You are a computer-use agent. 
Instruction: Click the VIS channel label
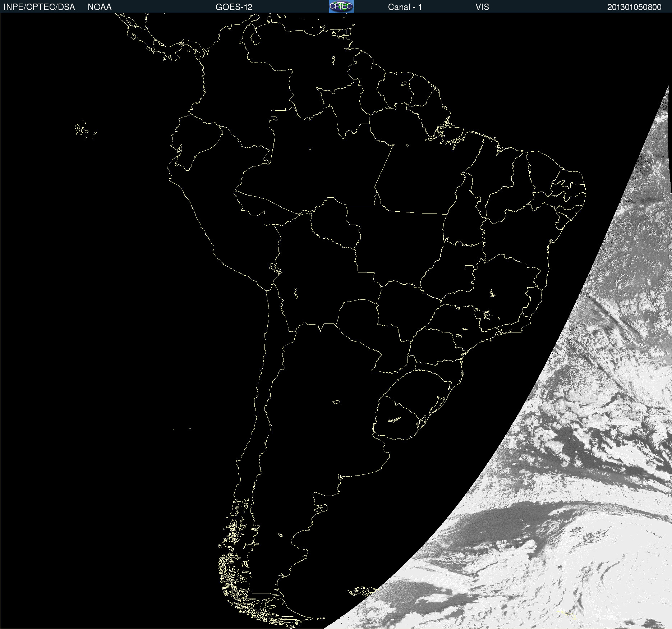click(x=482, y=7)
